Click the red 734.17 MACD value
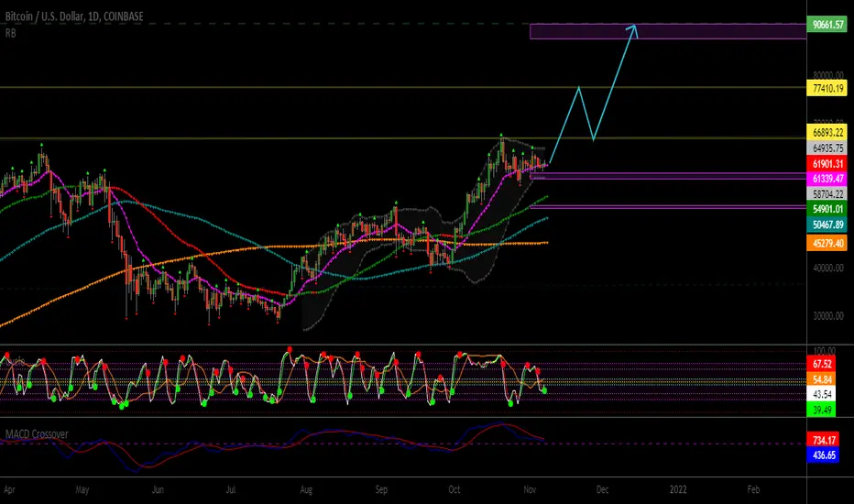The height and width of the screenshot is (504, 854). click(823, 440)
